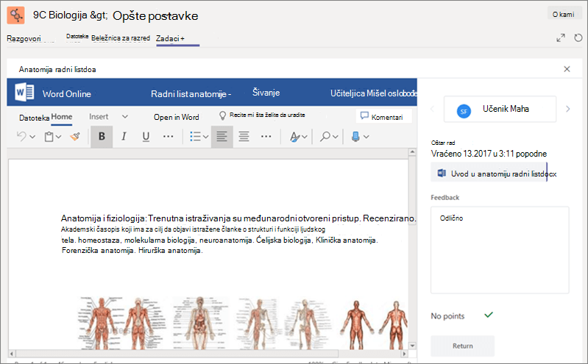Center the paragraph text
588x364 pixels.
point(244,137)
